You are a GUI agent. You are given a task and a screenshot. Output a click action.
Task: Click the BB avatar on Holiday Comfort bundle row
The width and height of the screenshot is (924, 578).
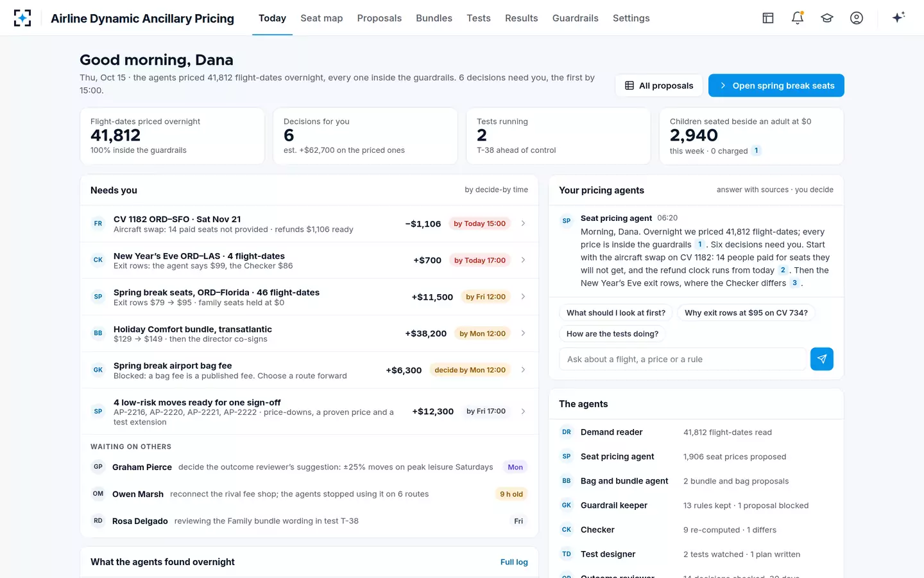pos(98,333)
